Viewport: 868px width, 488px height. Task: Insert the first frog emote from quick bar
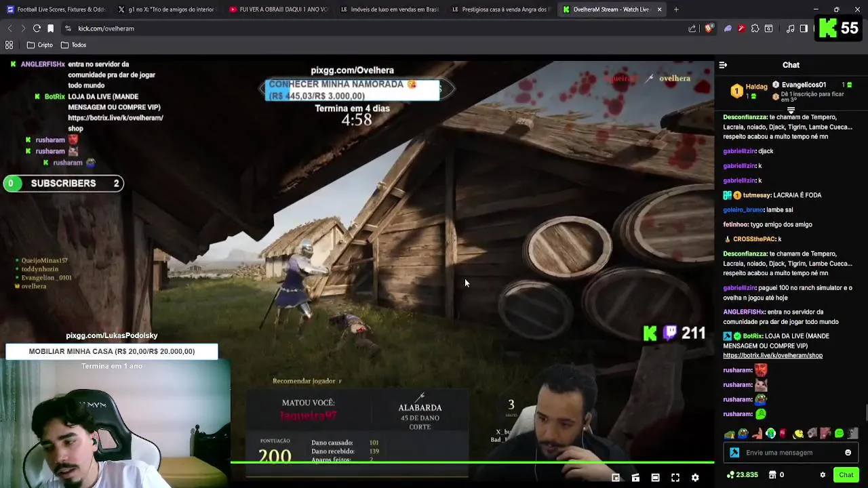[x=729, y=434]
